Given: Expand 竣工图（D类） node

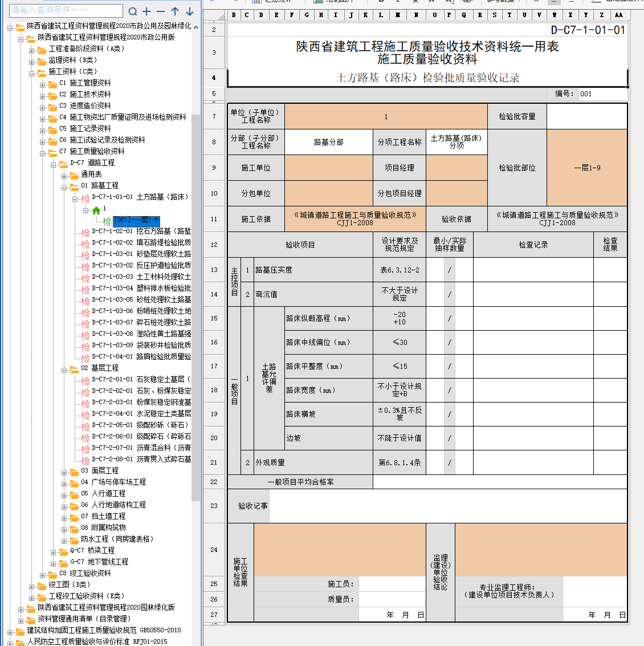Looking at the screenshot, I should pyautogui.click(x=32, y=587).
